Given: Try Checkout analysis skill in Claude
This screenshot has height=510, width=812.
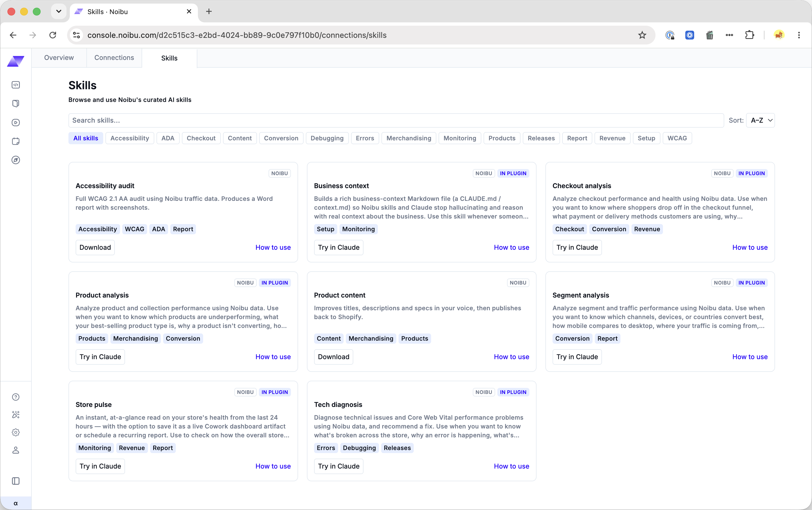Looking at the screenshot, I should tap(577, 247).
